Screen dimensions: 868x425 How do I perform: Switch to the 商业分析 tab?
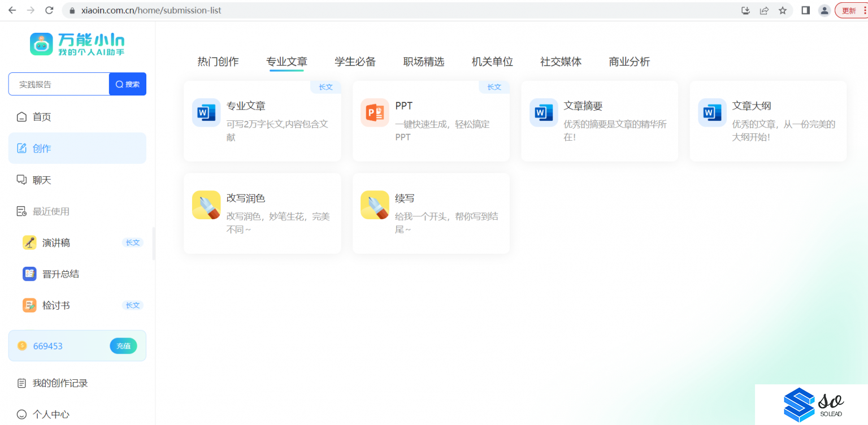pos(630,62)
